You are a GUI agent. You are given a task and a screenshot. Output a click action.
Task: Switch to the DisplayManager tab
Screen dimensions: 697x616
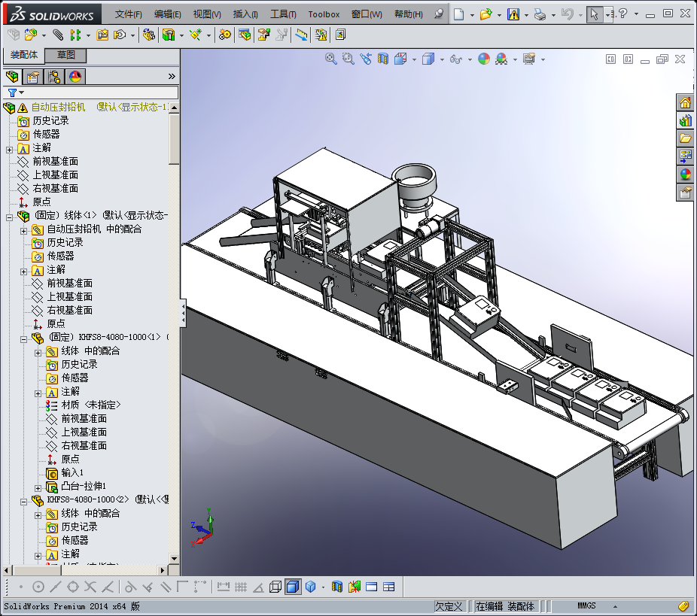click(75, 77)
